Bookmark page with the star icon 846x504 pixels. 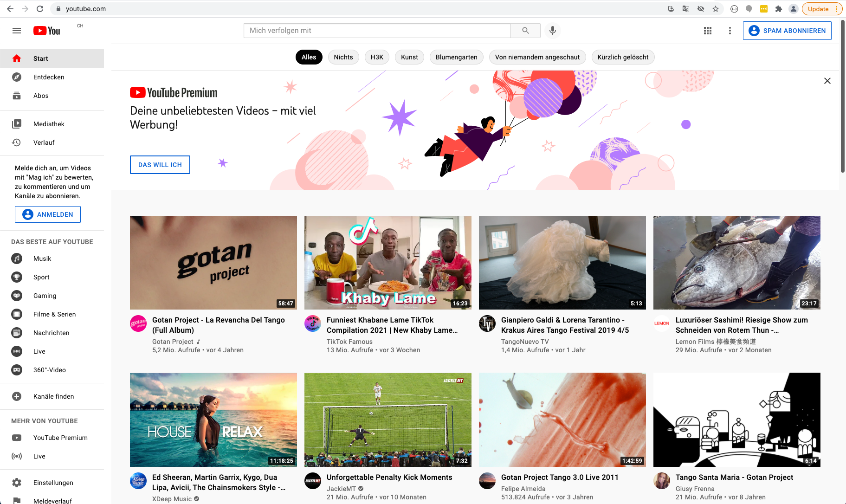[x=716, y=9]
